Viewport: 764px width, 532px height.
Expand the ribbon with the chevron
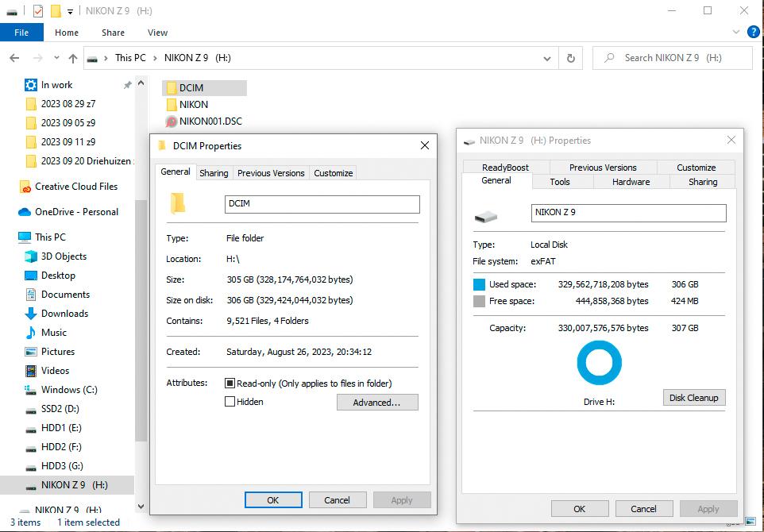pos(735,32)
